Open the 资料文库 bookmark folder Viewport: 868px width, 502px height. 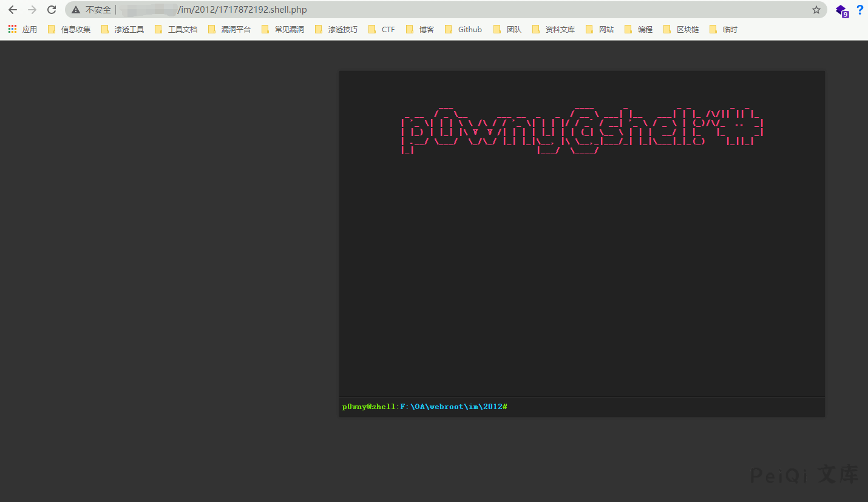(x=553, y=29)
